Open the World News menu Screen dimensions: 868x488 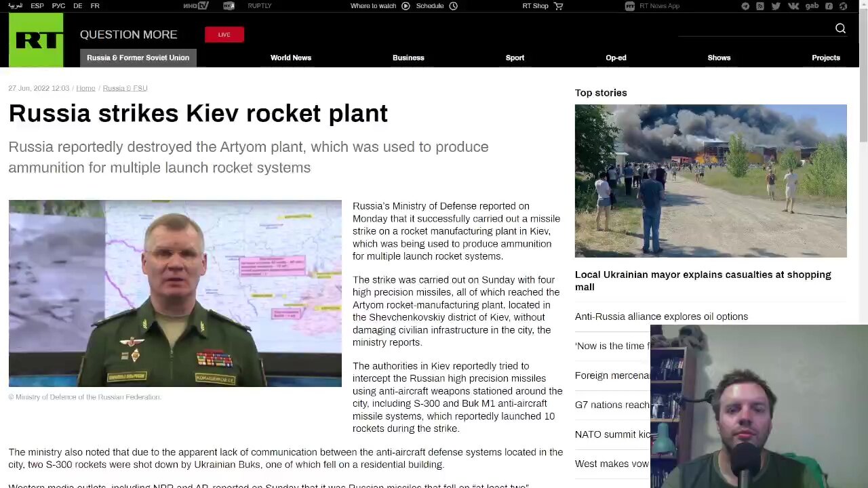[291, 58]
